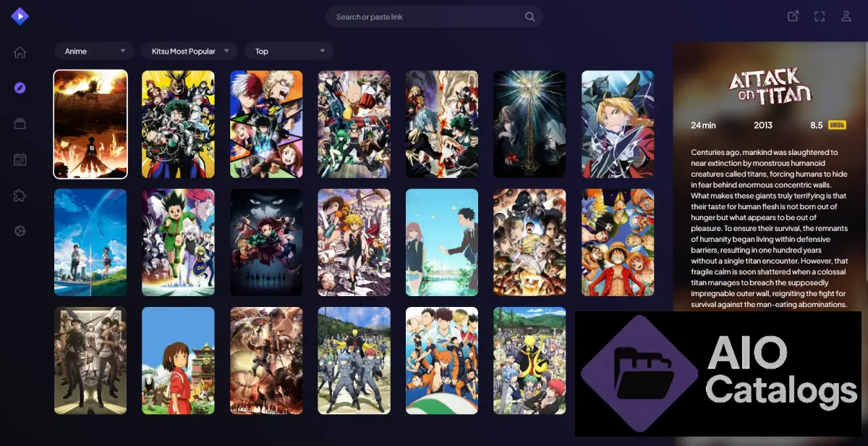Click the search magnifier icon

[x=530, y=17]
